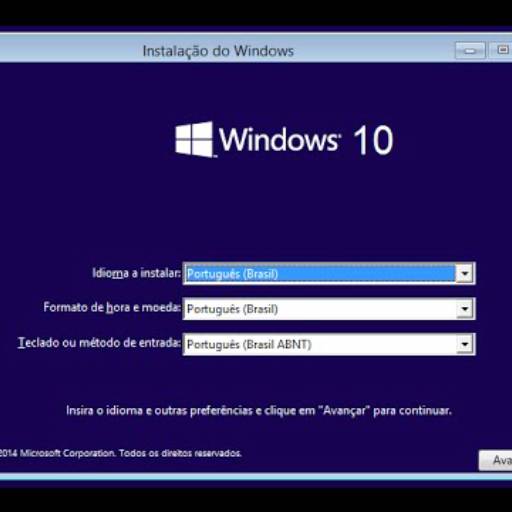
Task: Click the 'Instalação do Windows' title text
Action: 218,51
